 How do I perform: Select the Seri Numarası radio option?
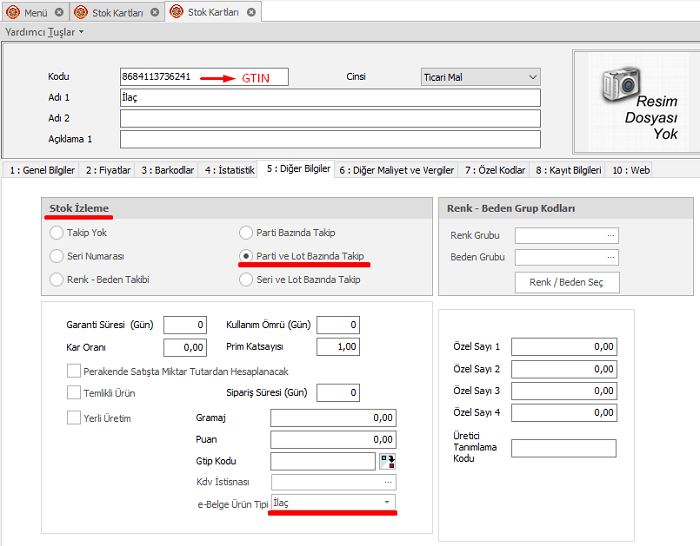57,256
